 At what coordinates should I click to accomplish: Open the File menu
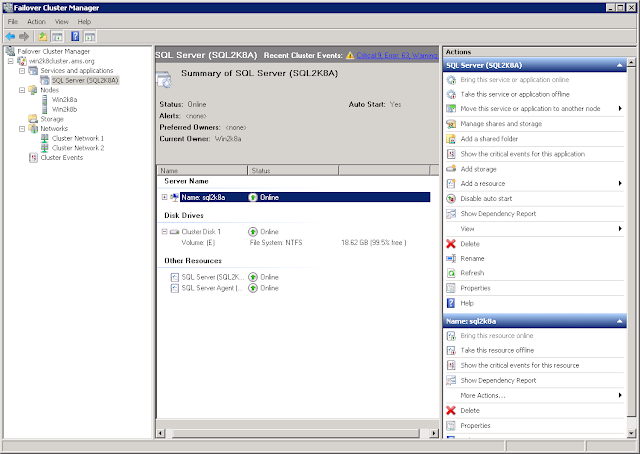pyautogui.click(x=13, y=22)
